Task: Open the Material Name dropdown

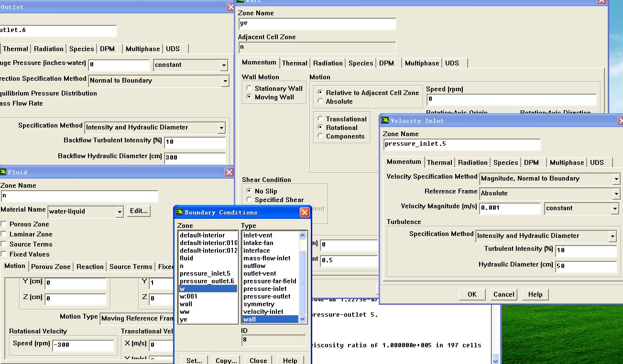Action: pyautogui.click(x=120, y=211)
